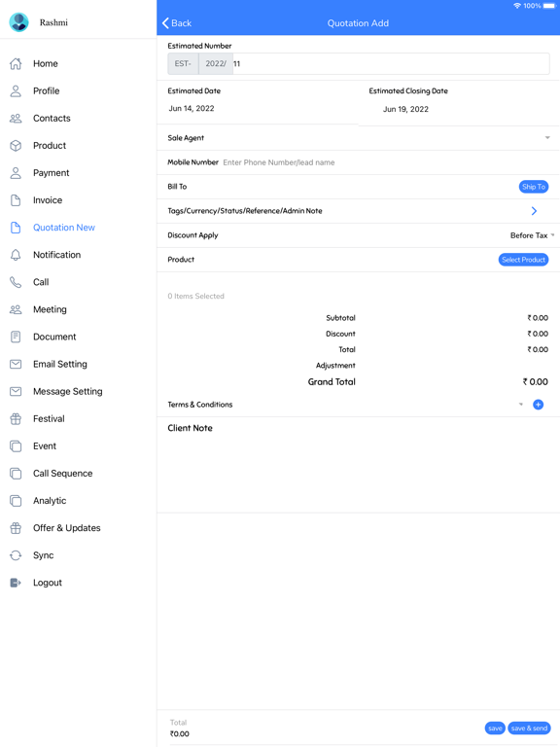This screenshot has height=747, width=560.
Task: Click the 2022/ prefix box
Action: pyautogui.click(x=216, y=64)
